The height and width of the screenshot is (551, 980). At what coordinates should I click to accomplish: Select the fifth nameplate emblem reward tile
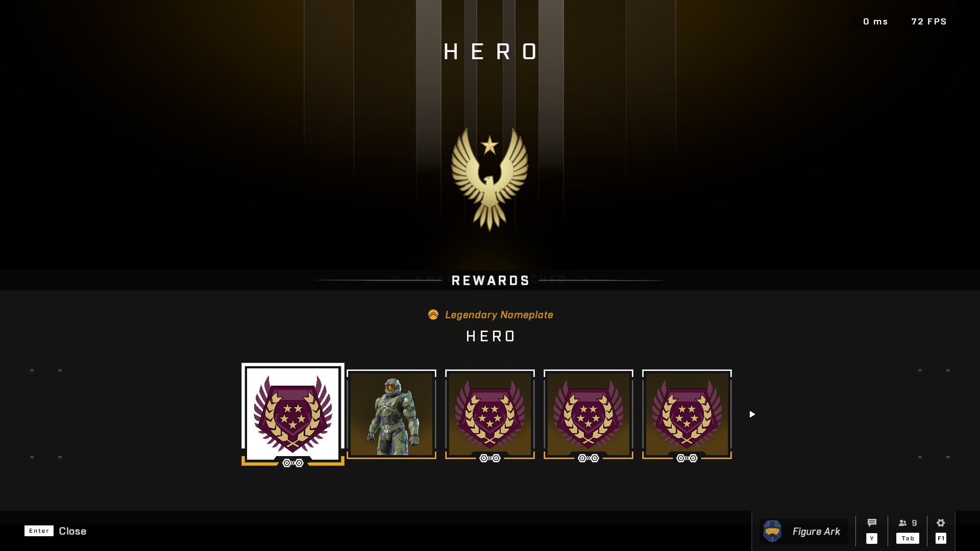coord(687,414)
